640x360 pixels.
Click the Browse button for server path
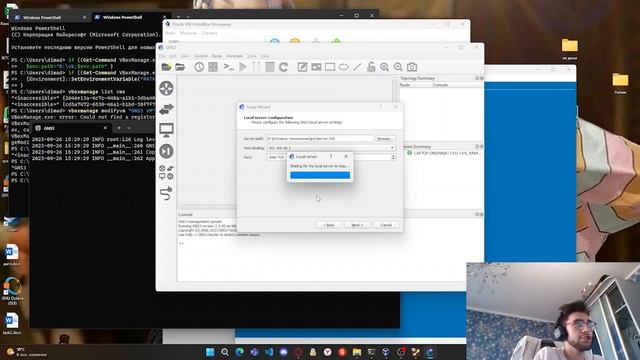pyautogui.click(x=385, y=139)
